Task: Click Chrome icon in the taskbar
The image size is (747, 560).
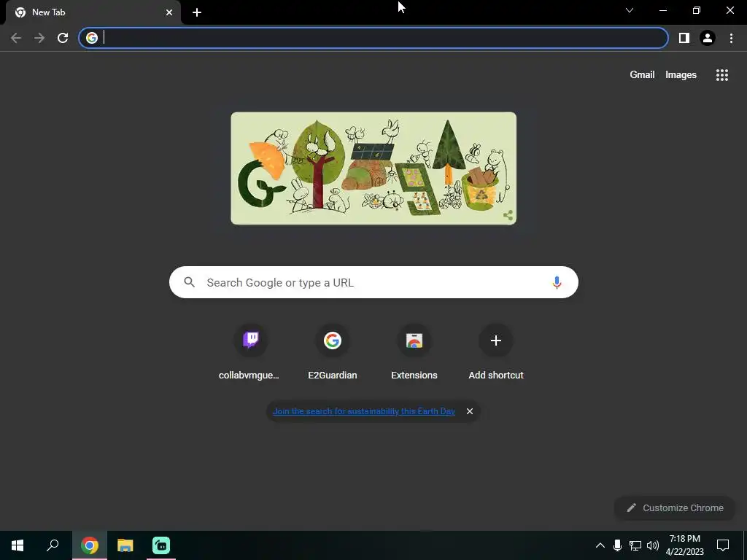Action: (x=90, y=545)
